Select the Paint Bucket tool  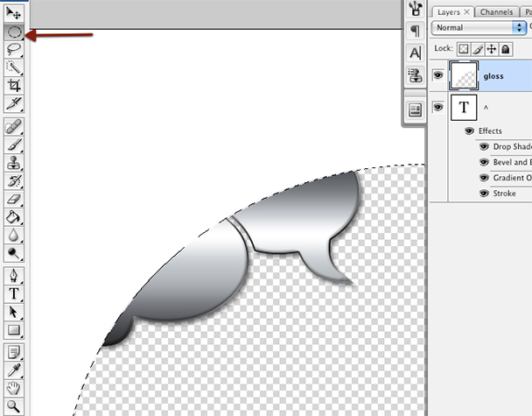(x=14, y=217)
